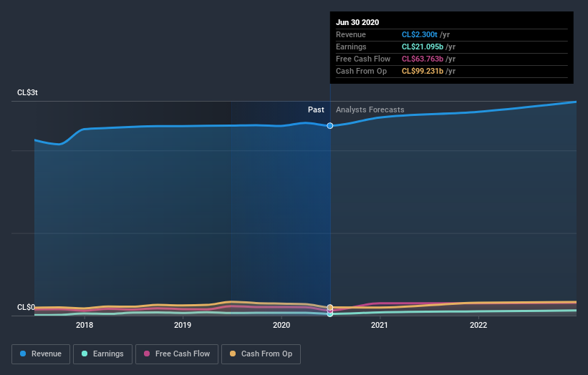Image resolution: width=588 pixels, height=375 pixels.
Task: Click the Revenue tooltip row label
Action: pos(351,34)
